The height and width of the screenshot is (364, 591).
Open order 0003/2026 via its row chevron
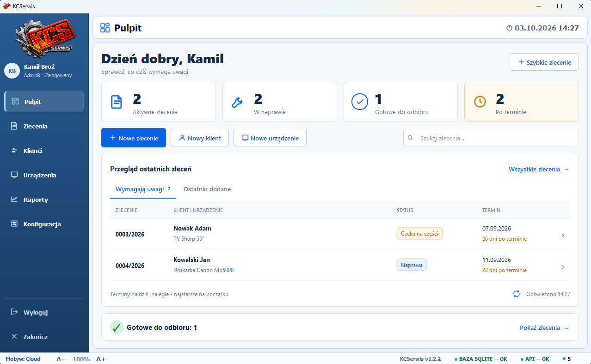(563, 236)
